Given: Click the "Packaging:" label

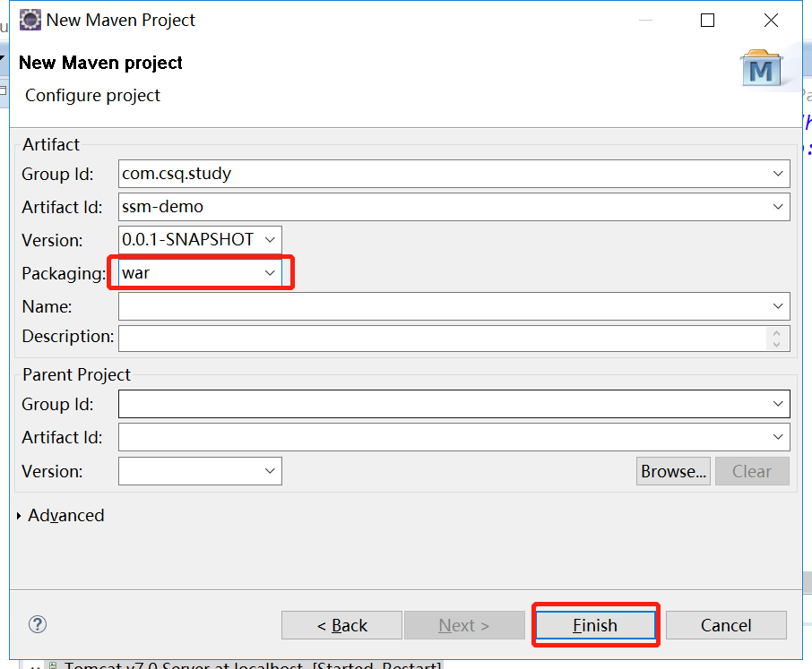Looking at the screenshot, I should point(64,273).
